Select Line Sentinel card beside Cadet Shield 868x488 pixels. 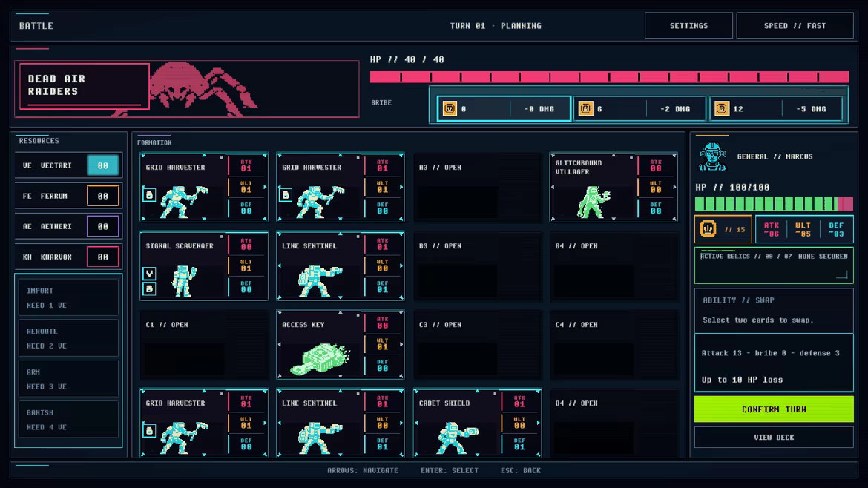[x=341, y=423]
